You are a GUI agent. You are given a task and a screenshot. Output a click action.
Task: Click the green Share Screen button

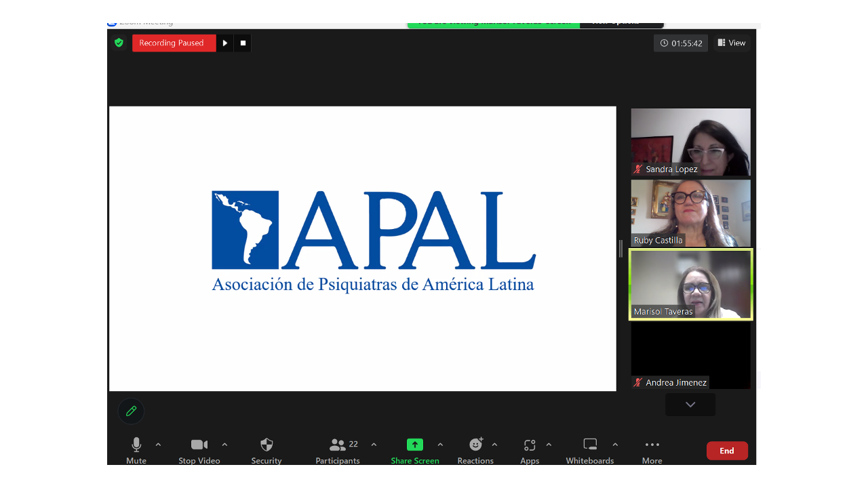pos(415,451)
